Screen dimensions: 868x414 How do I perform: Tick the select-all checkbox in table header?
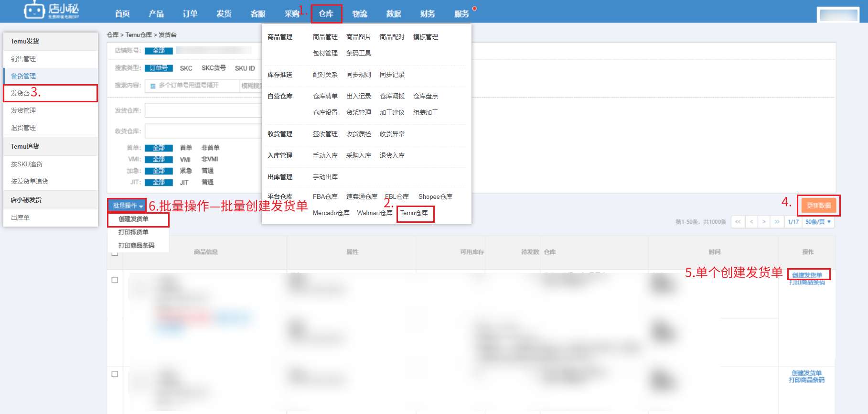pyautogui.click(x=115, y=253)
